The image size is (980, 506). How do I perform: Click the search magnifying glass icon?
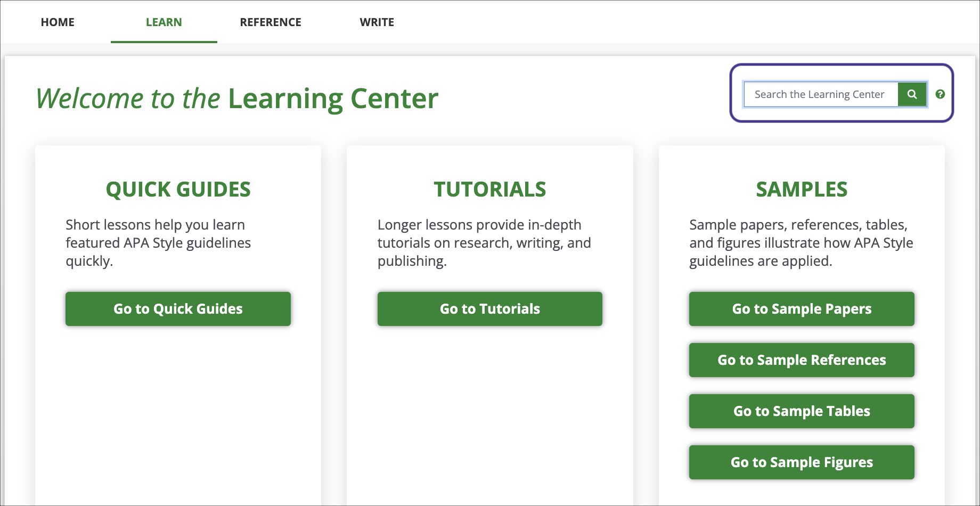coord(912,94)
